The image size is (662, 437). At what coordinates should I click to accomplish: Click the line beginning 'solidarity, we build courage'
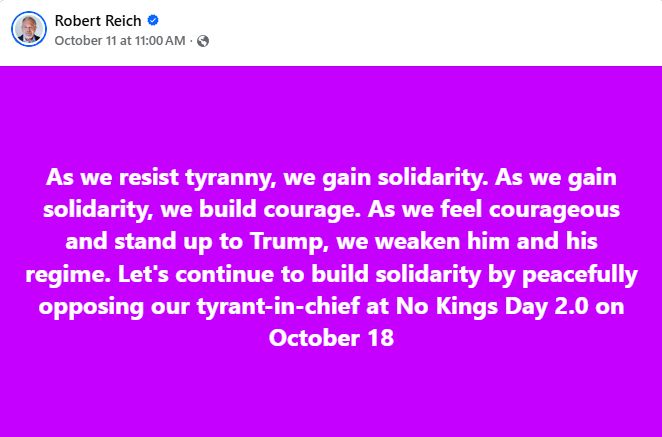[x=331, y=210]
